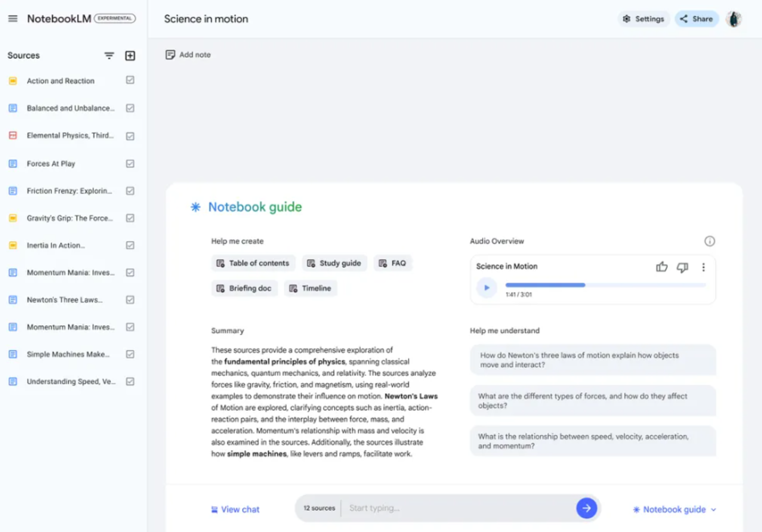The image size is (762, 532).
Task: Open the user profile avatar
Action: (733, 19)
